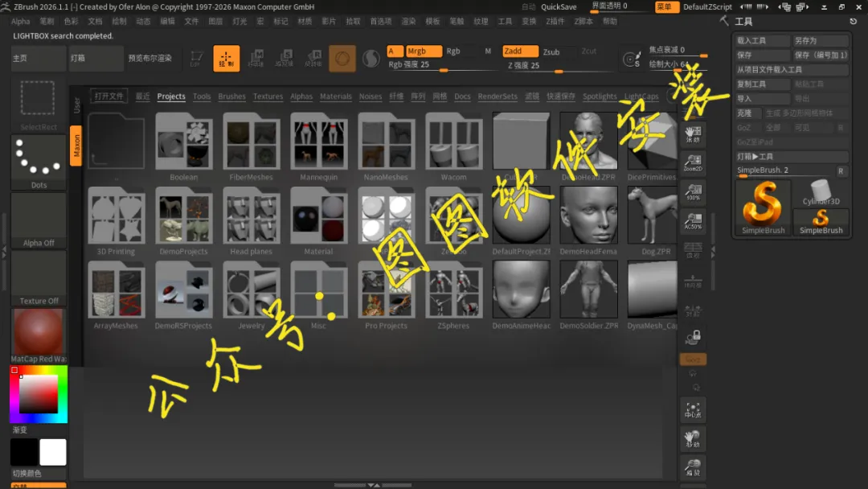Screen dimensions: 868x489
Task: Activate the orange Draw (绘制) mode icon
Action: point(227,58)
